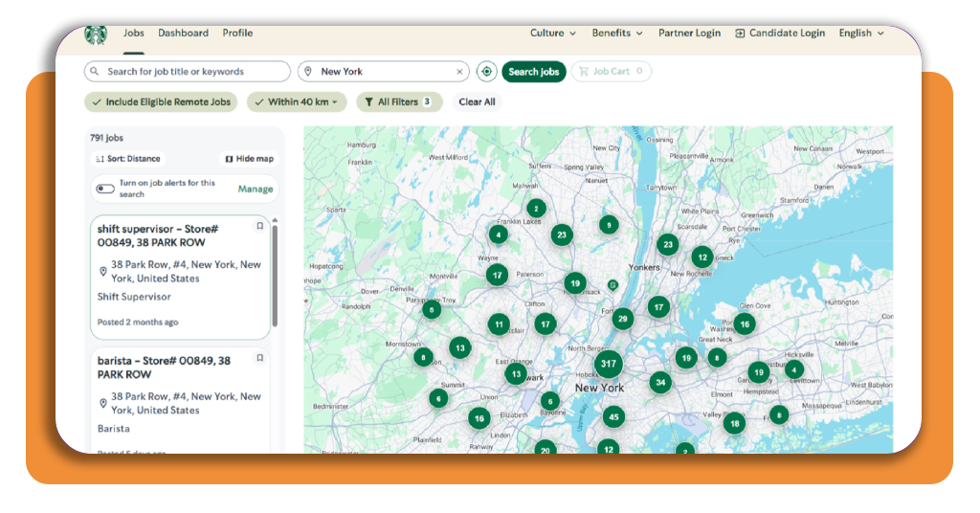Bookmark the barista Store# 00849 job
The width and height of the screenshot is (980, 513).
pos(260,358)
